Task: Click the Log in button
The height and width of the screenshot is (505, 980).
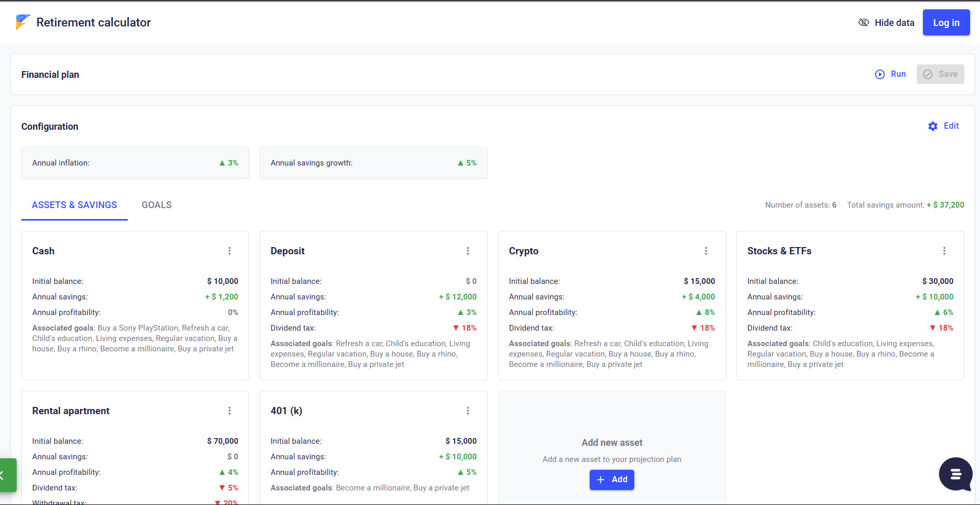Action: coord(946,22)
